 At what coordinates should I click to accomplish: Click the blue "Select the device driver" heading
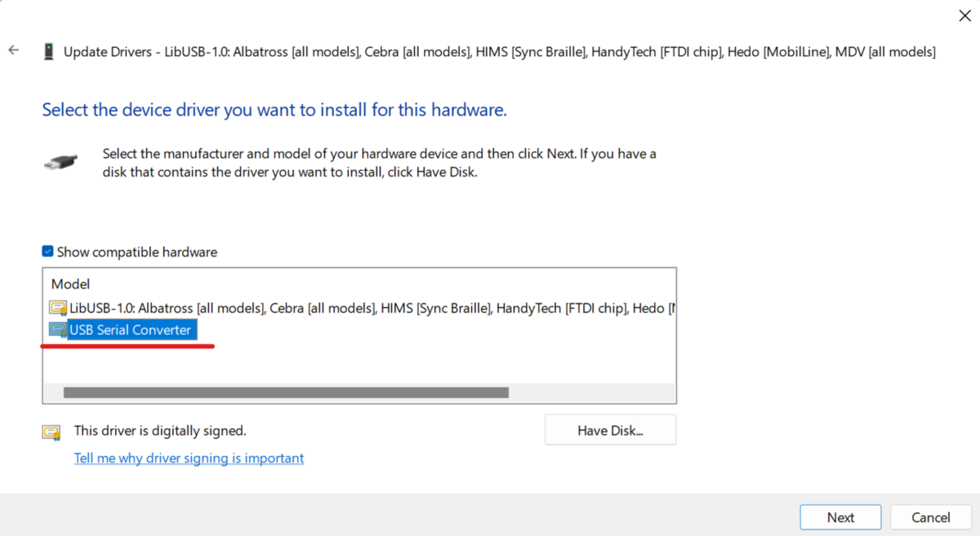(x=274, y=109)
